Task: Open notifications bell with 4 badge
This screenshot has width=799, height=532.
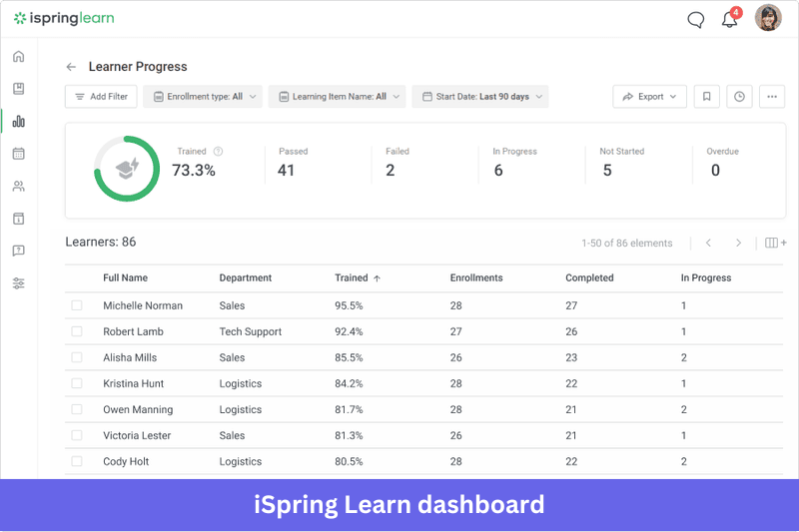Action: tap(730, 19)
